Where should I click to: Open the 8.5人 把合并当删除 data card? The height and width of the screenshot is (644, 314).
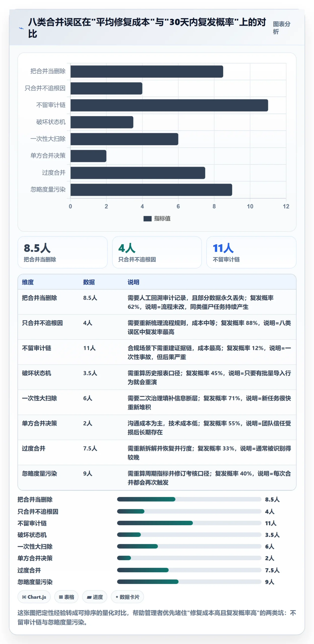click(62, 252)
